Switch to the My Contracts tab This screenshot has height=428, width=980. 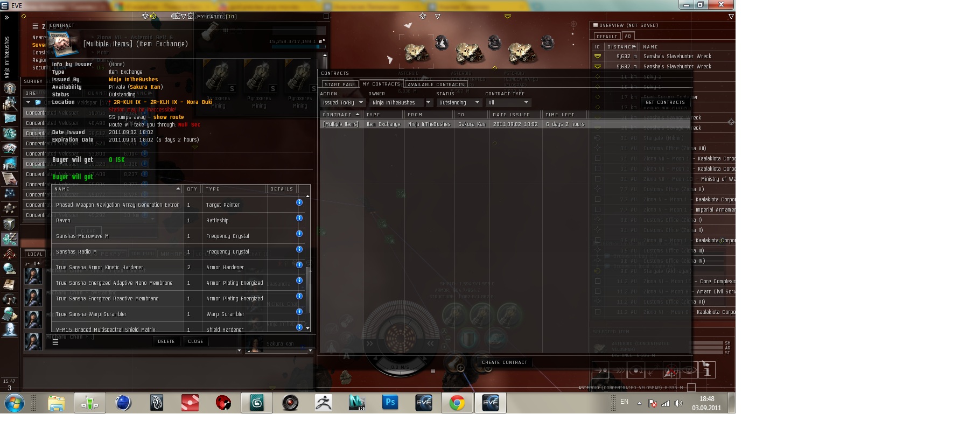381,84
